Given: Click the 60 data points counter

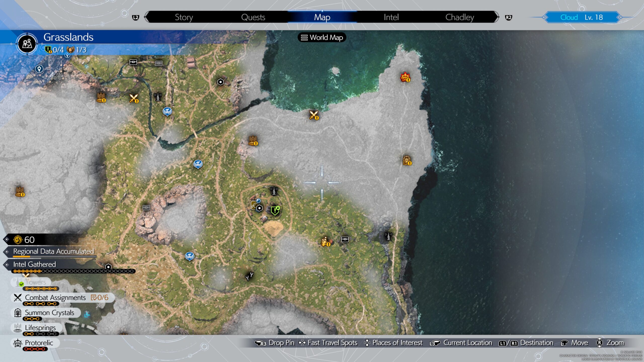Looking at the screenshot, I should coord(24,240).
